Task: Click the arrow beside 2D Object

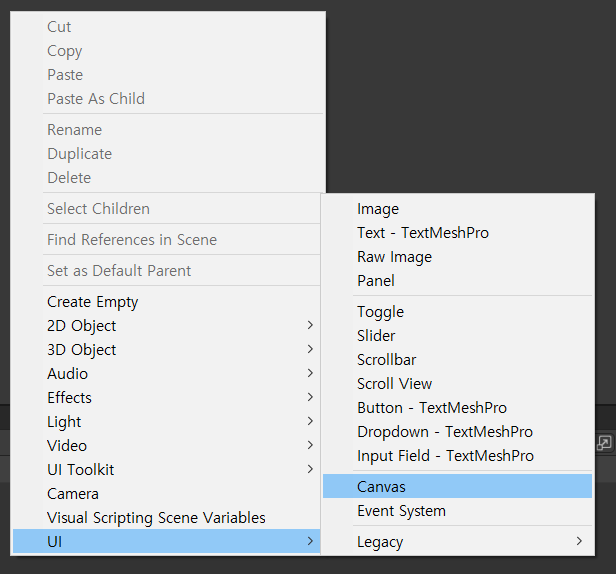Action: tap(310, 325)
